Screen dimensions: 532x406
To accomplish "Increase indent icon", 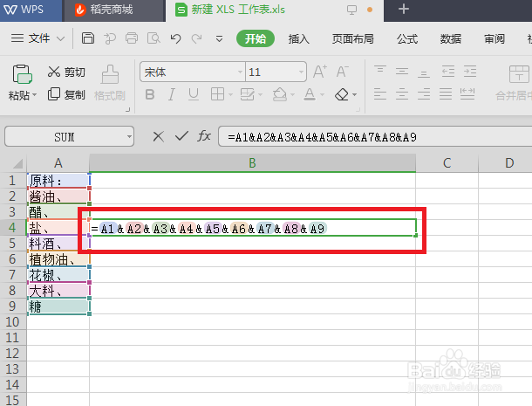I will pyautogui.click(x=470, y=72).
